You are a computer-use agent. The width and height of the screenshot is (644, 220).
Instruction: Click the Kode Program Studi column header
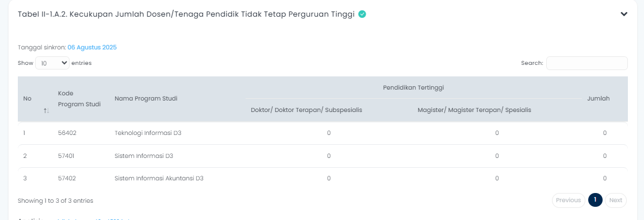tap(79, 98)
